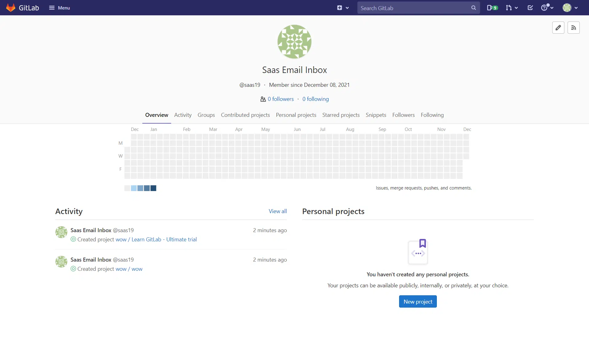
Task: Open the To-Do list icon
Action: tap(530, 8)
